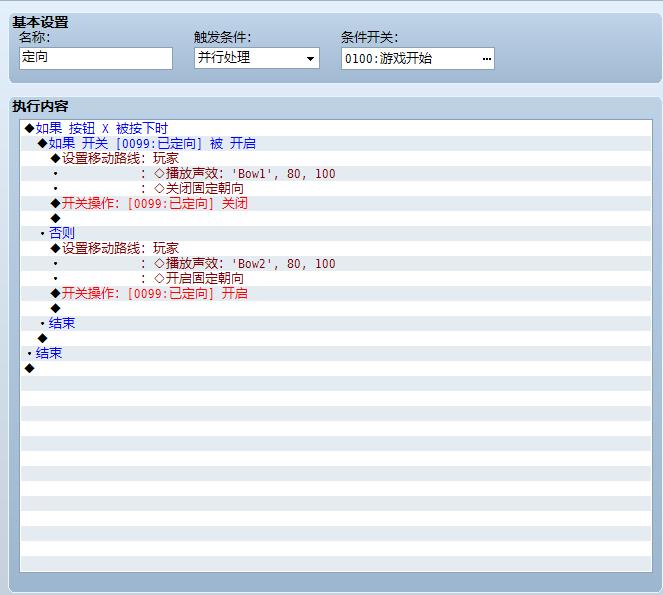
Task: Select the 否则 branch line
Action: tap(336, 233)
